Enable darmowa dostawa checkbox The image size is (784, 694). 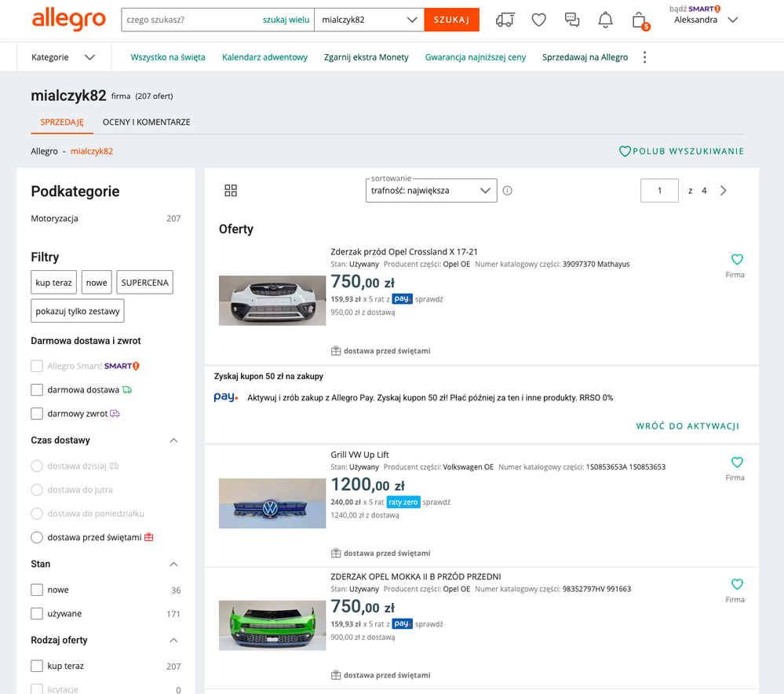point(37,390)
